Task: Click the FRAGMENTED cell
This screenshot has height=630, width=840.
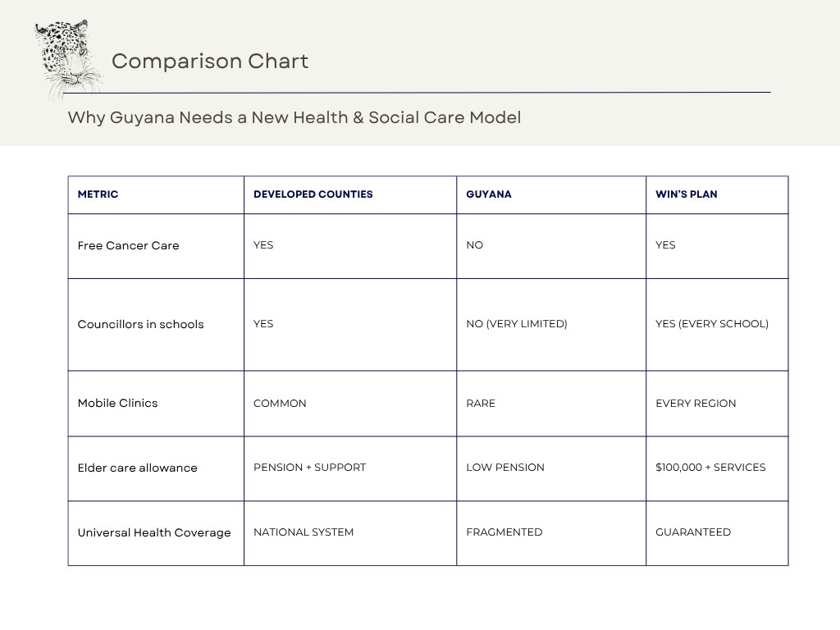Action: pyautogui.click(x=504, y=532)
